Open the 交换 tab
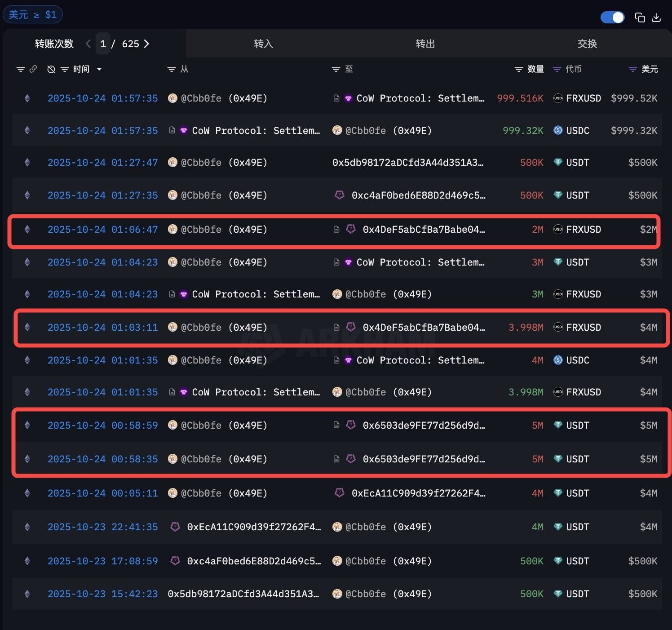This screenshot has width=672, height=630. pyautogui.click(x=587, y=44)
